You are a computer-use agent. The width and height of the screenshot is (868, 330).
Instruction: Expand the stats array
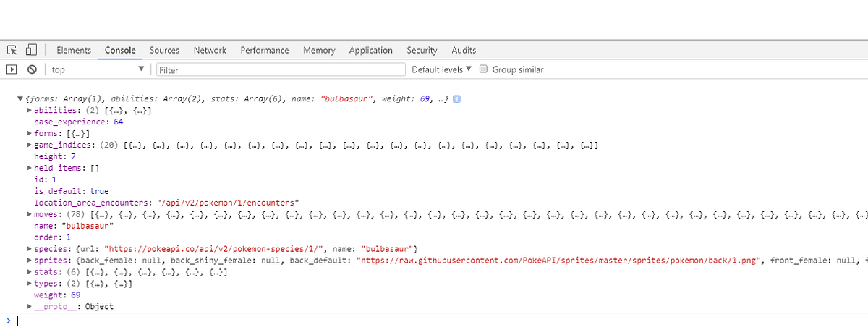[x=28, y=272]
